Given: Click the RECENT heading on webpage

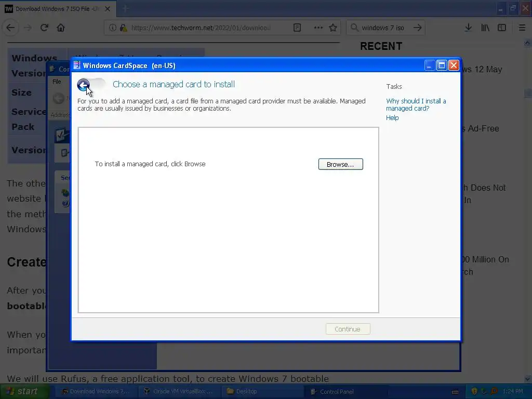Looking at the screenshot, I should pyautogui.click(x=381, y=46).
